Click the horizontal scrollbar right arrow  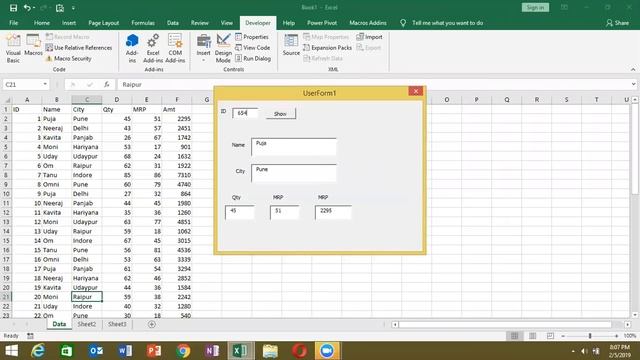click(627, 324)
